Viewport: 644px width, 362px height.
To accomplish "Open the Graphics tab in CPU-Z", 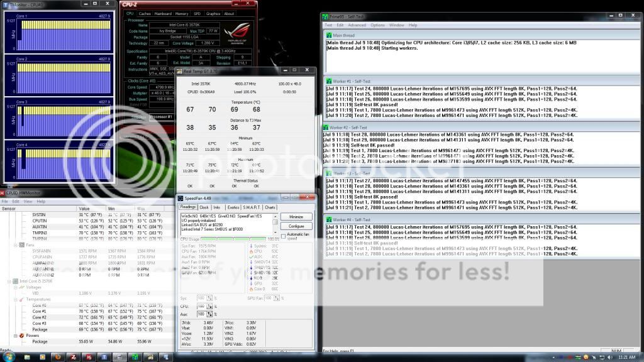I will 213,14.
